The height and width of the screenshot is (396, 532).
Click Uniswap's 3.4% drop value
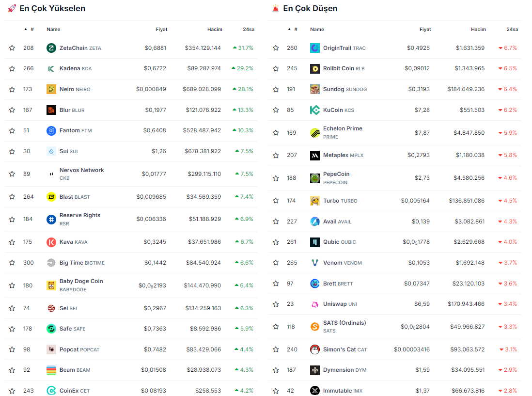[508, 304]
